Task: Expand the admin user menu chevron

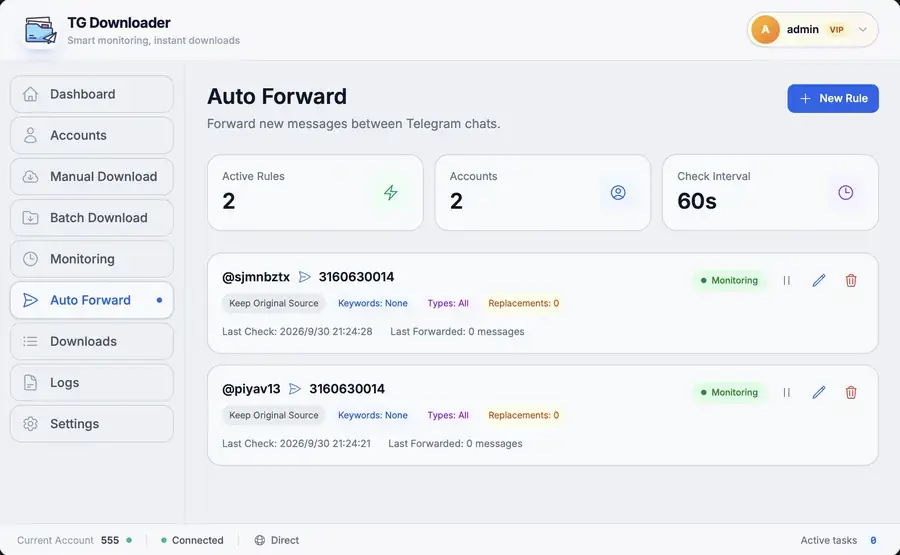Action: pos(863,30)
